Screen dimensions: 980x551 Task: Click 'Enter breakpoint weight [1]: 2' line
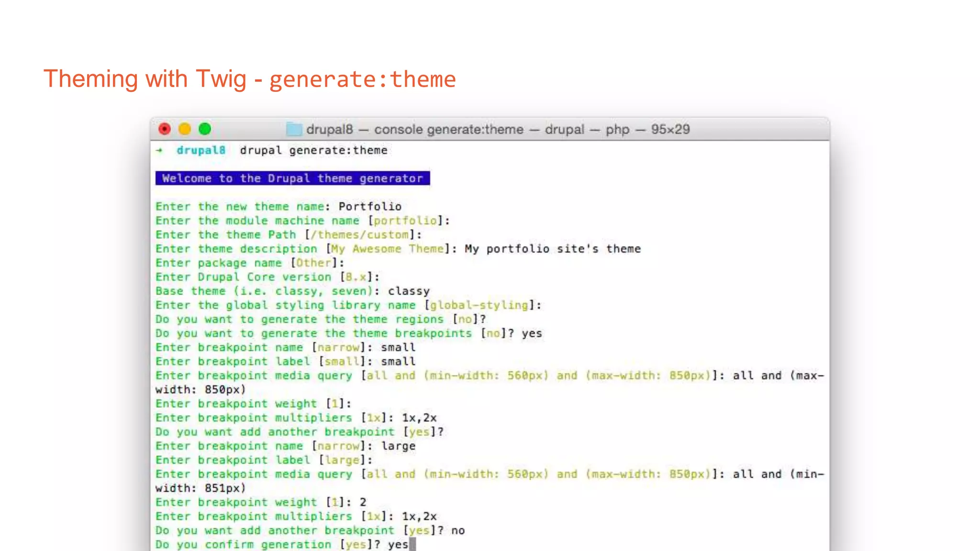pyautogui.click(x=261, y=502)
